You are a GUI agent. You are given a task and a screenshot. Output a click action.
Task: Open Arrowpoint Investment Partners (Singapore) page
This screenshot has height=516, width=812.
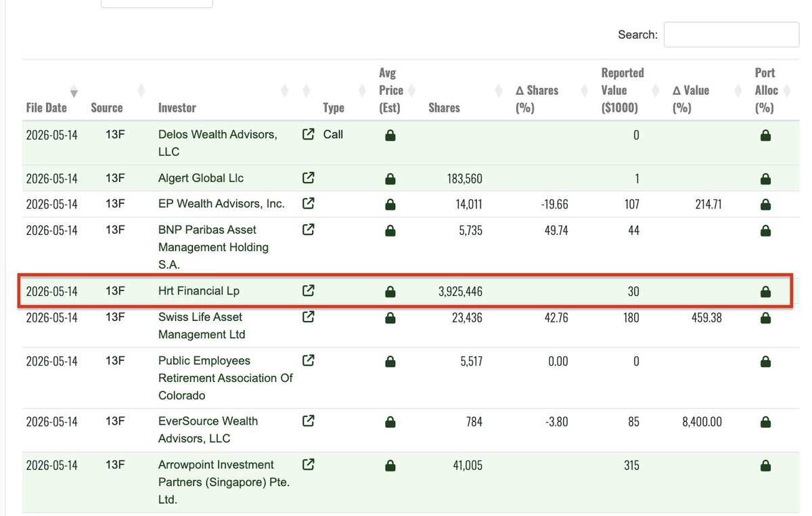click(x=224, y=482)
